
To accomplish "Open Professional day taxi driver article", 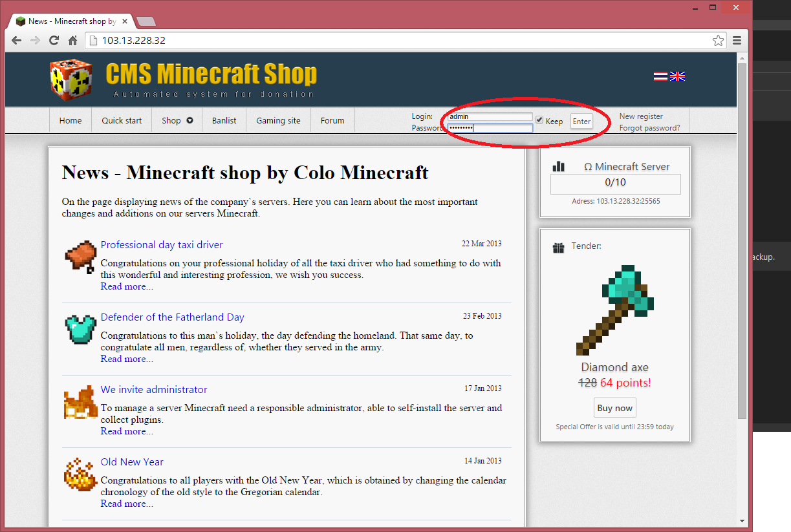I will (162, 245).
